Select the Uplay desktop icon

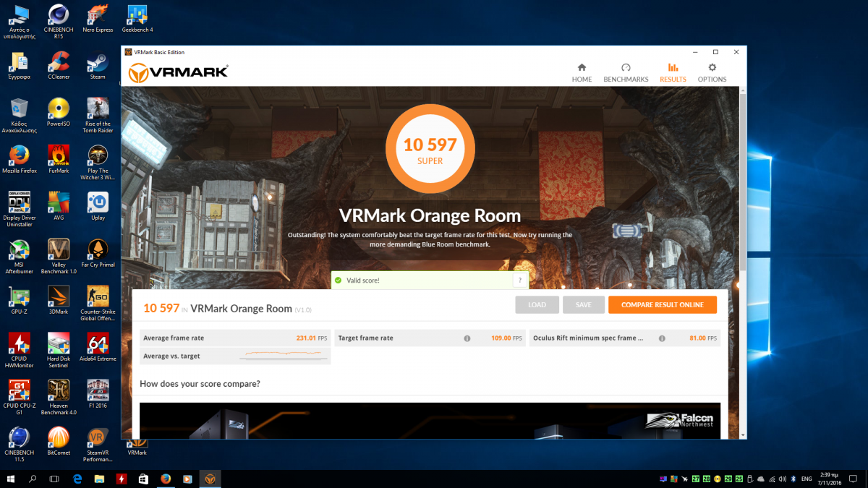pyautogui.click(x=98, y=207)
